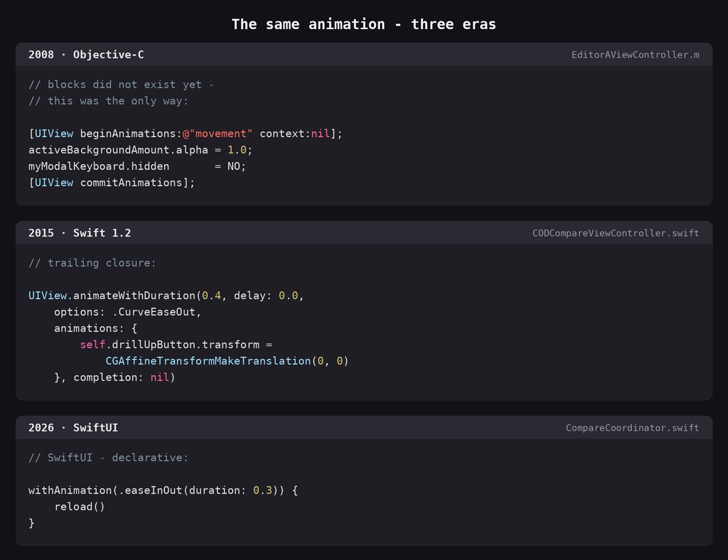Click the comment '// blocks did not exist yet -'
The width and height of the screenshot is (728, 560).
(121, 85)
